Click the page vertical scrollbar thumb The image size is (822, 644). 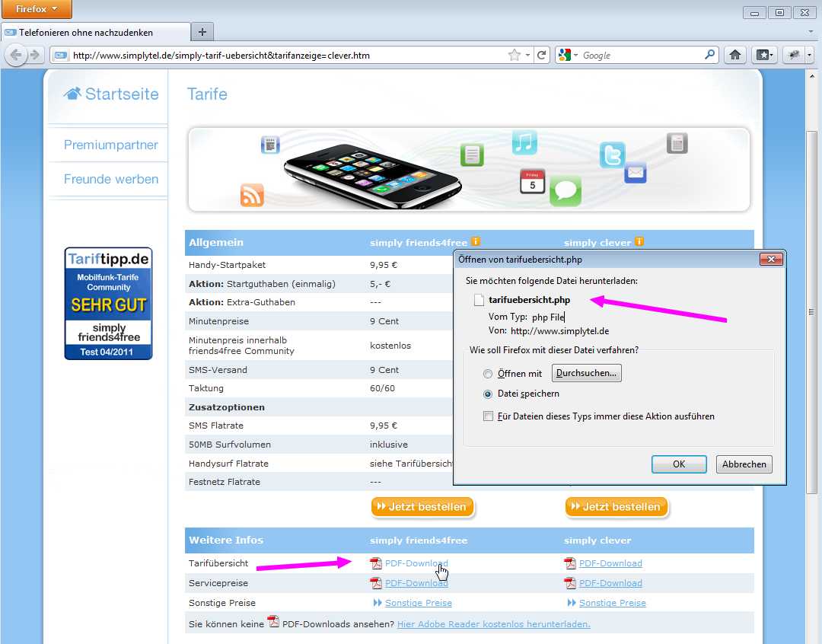click(811, 312)
